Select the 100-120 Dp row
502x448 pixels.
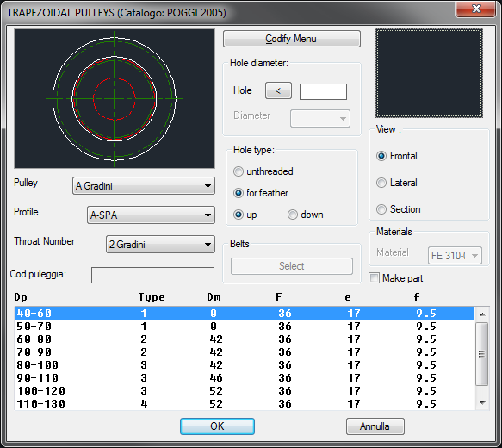245,391
